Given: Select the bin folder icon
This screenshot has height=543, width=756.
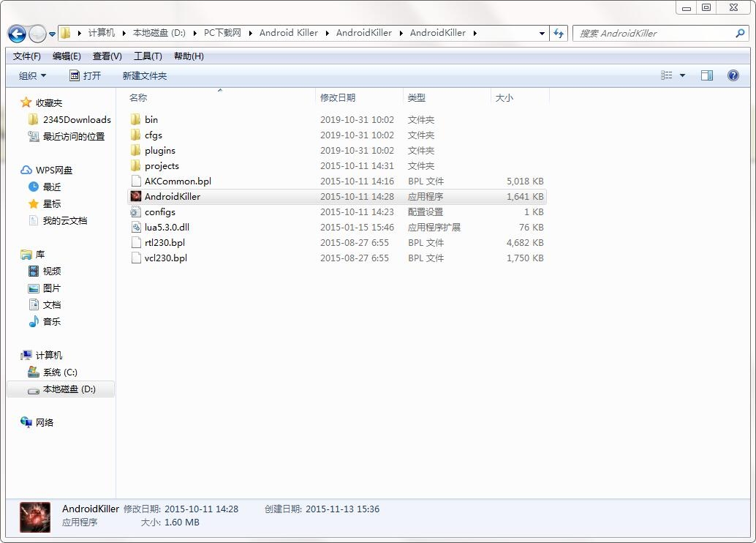Looking at the screenshot, I should coord(136,119).
